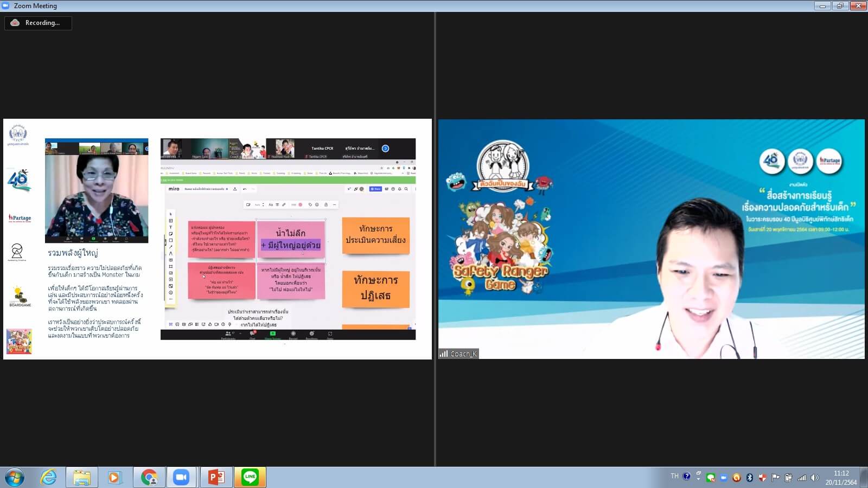Open the clock and date display
The image size is (868, 488).
point(841,477)
